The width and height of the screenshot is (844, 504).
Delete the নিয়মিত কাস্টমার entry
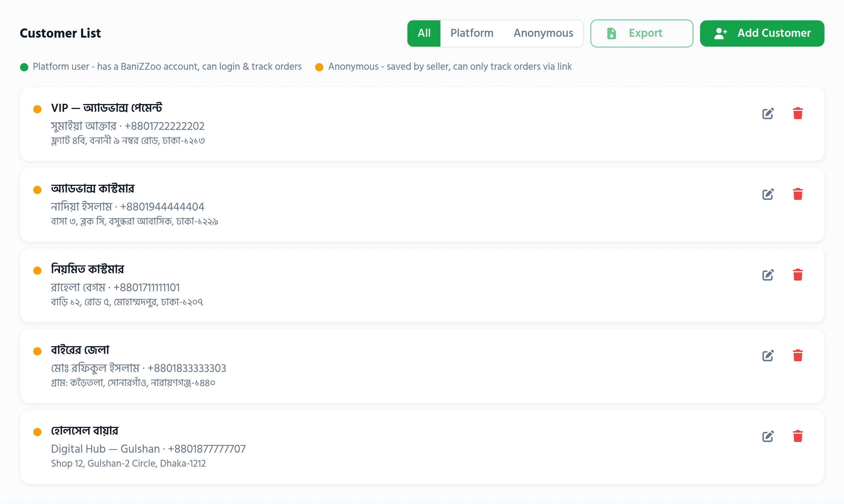click(x=798, y=275)
